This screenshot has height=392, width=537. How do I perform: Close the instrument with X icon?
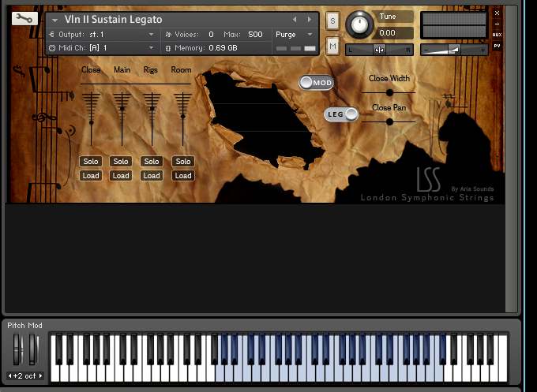point(497,13)
